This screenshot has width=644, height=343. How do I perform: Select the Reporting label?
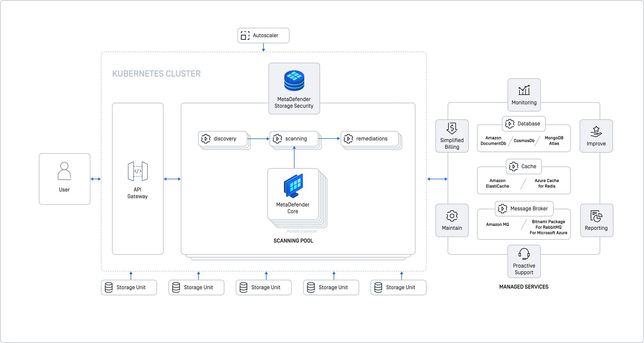596,228
